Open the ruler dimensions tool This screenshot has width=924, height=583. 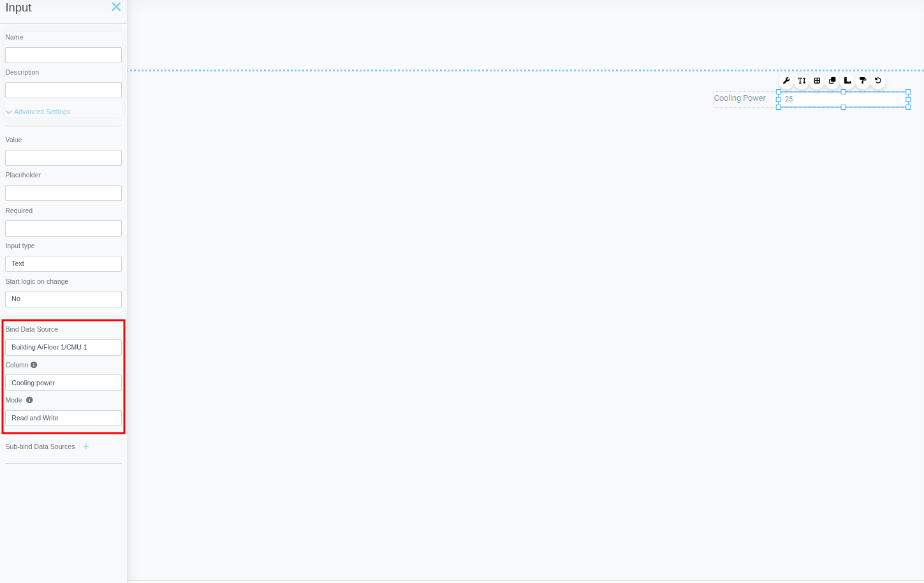point(847,81)
